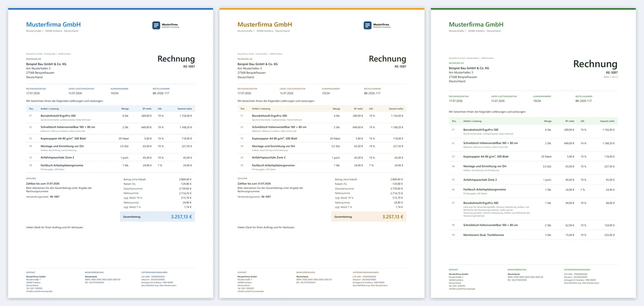This screenshot has width=644, height=306.
Task: Click delivery date 15.07.2026 on orange invoice
Action: click(x=288, y=93)
